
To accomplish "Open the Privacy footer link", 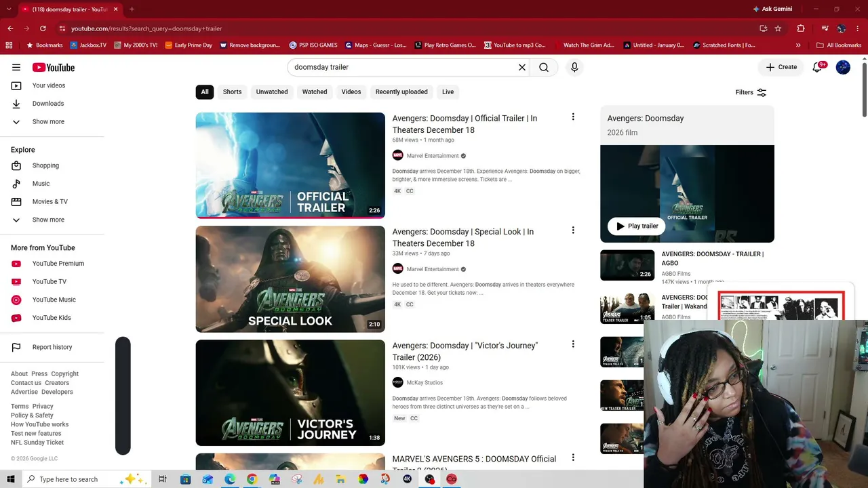I will pos(43,407).
